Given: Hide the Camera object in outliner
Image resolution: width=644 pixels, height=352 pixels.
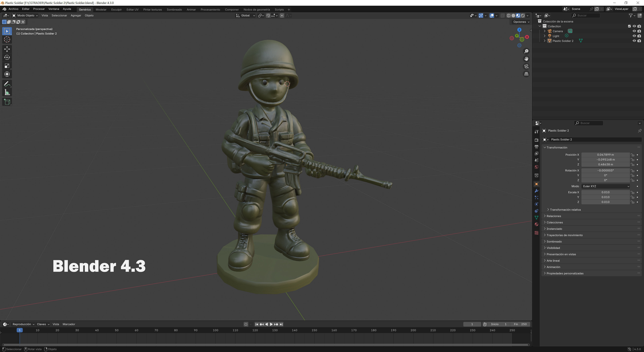Looking at the screenshot, I should click(634, 31).
